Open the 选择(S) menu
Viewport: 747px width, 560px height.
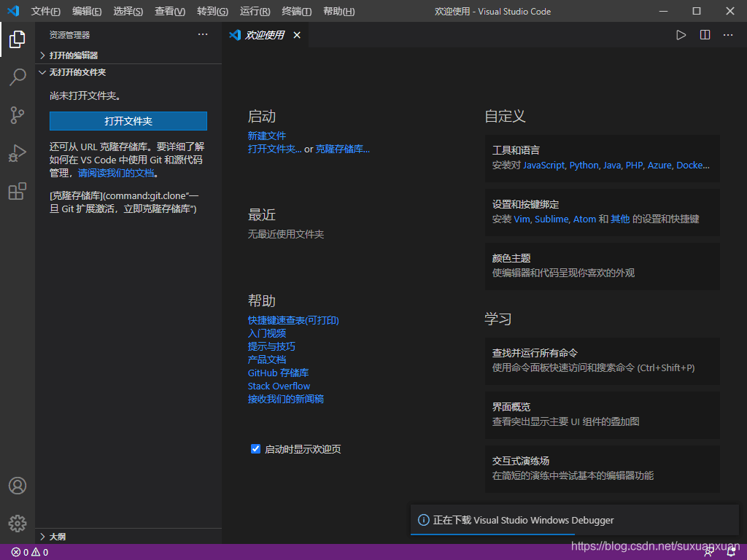pyautogui.click(x=128, y=12)
